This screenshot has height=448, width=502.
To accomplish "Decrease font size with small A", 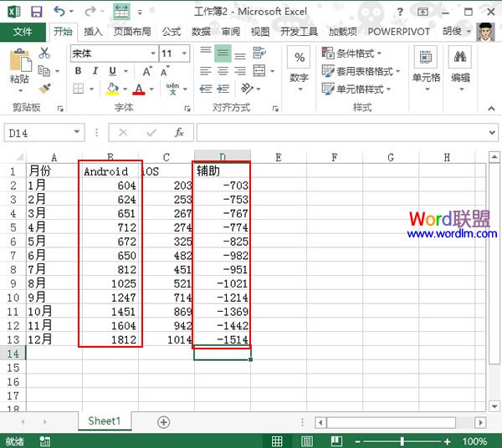I will click(x=165, y=71).
